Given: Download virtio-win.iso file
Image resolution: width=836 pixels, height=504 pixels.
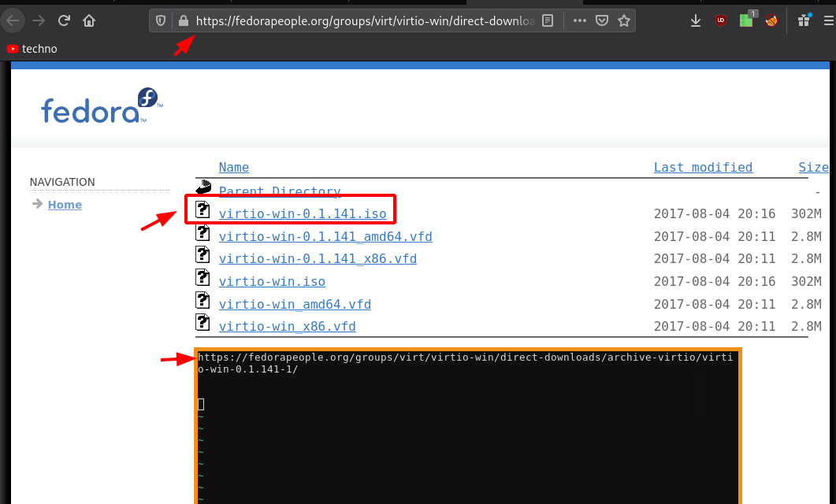Looking at the screenshot, I should 272,281.
